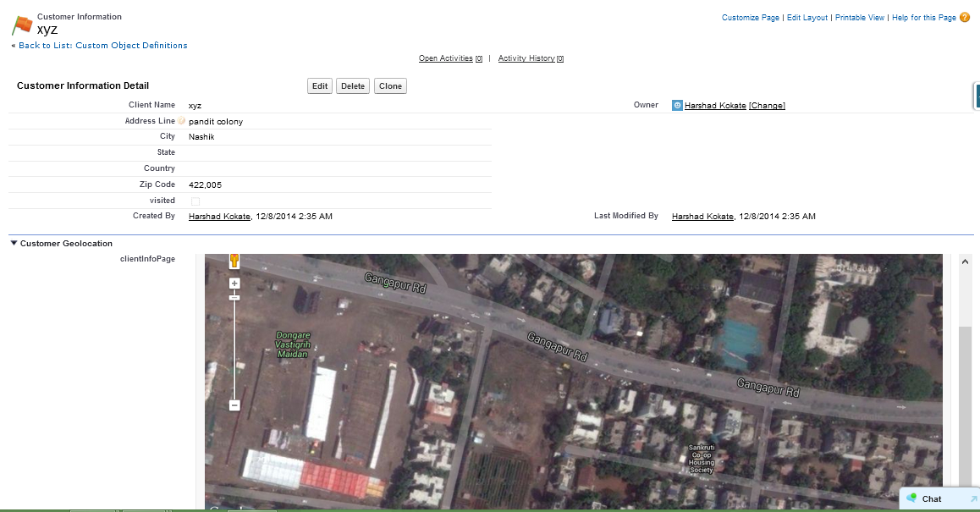Image resolution: width=980 pixels, height=512 pixels.
Task: Pick the Street View pegman on map
Action: (234, 261)
